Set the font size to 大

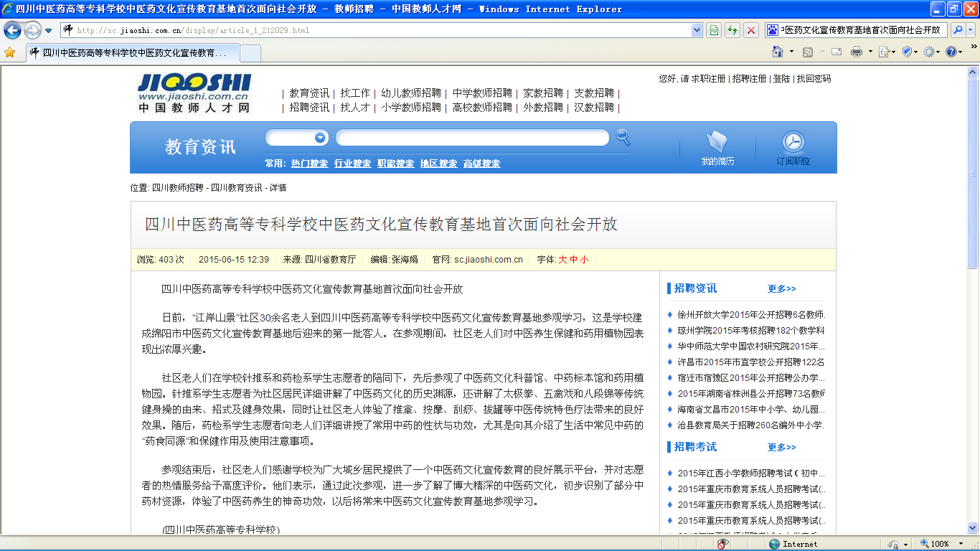pyautogui.click(x=562, y=260)
